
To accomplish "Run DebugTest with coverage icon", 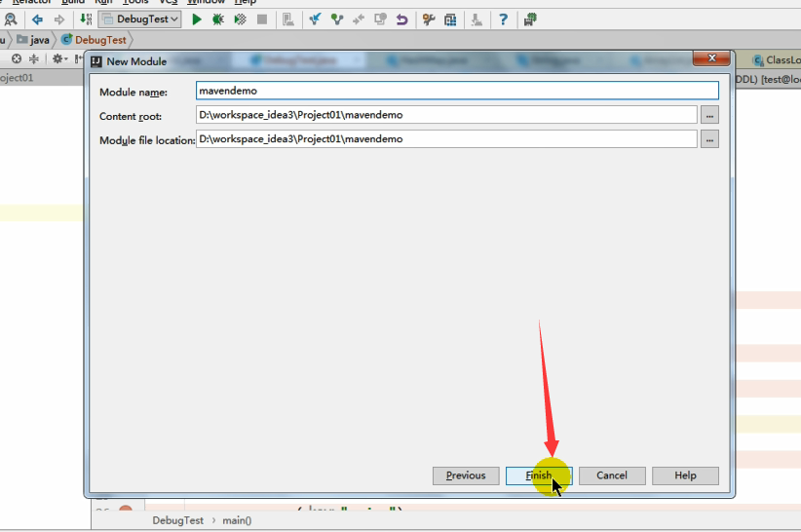I will coord(240,19).
